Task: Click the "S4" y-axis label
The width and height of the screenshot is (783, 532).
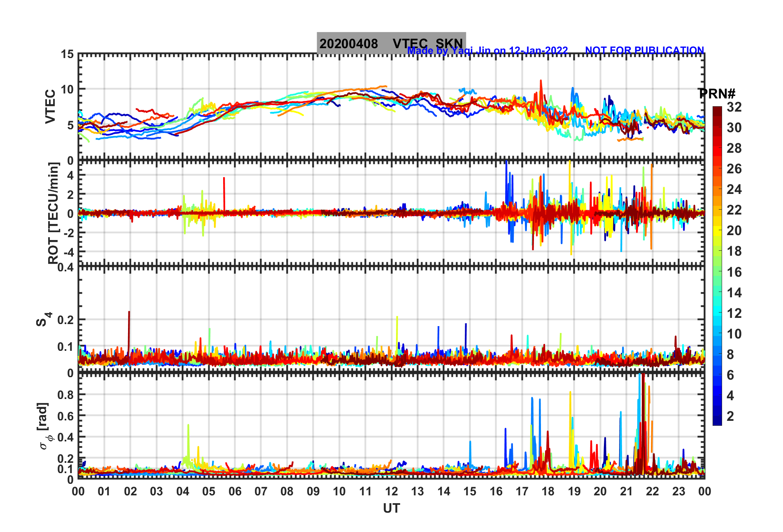Action: pyautogui.click(x=44, y=319)
